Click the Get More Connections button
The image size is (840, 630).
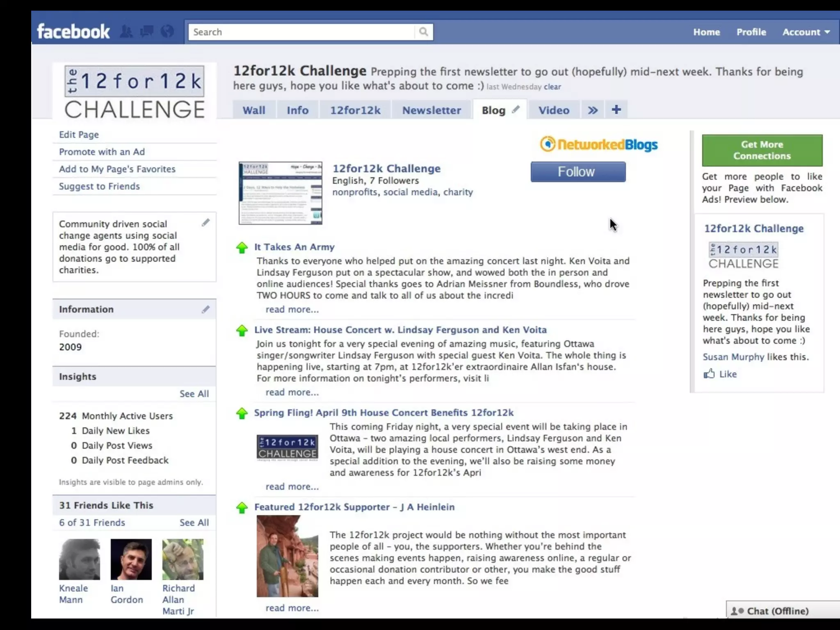762,150
